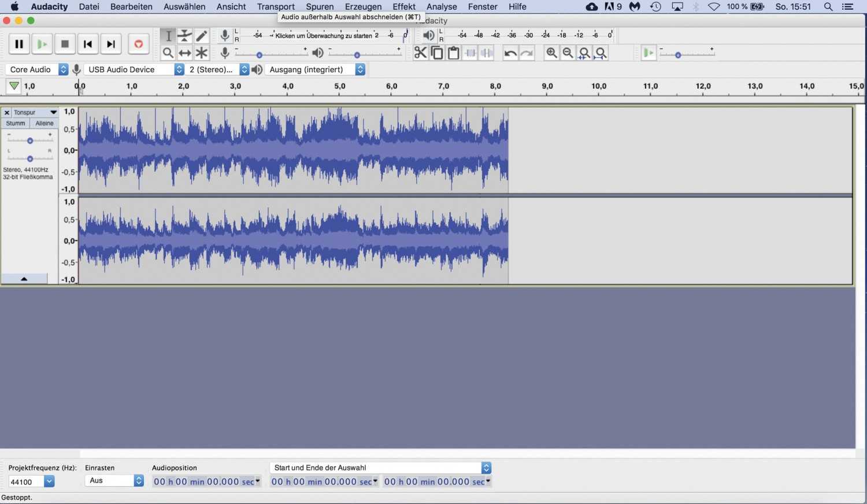Select the Time Shift tool
This screenshot has height=504, width=867.
[185, 53]
